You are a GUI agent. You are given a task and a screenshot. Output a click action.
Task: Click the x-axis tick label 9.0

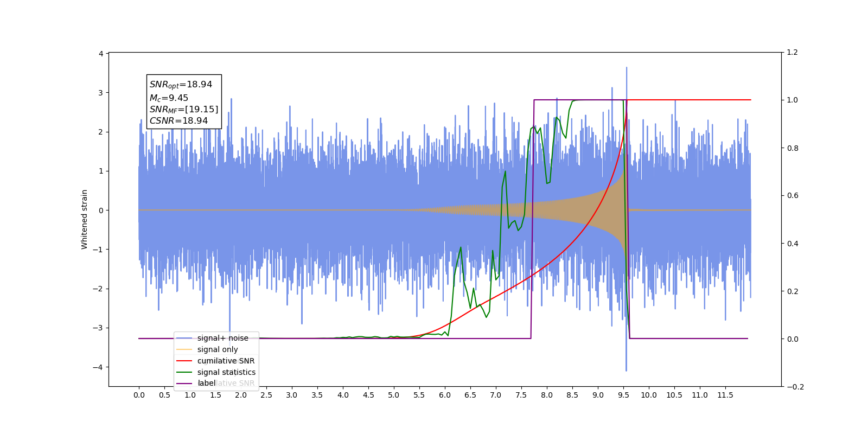coord(598,395)
